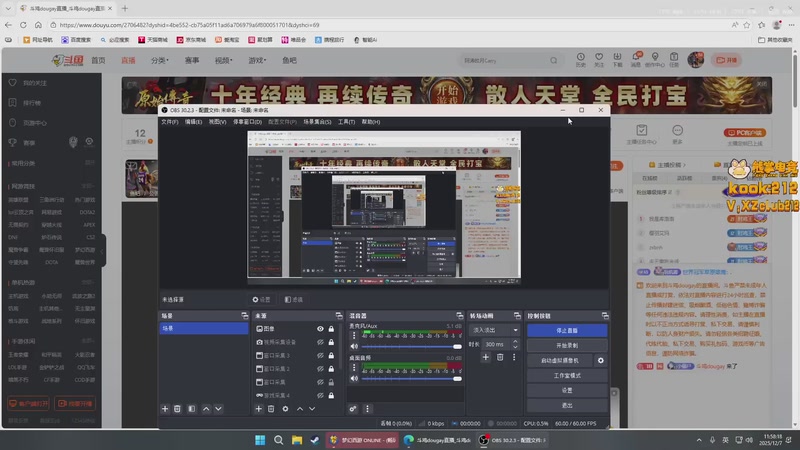Unlock the 图像 source lock icon

click(x=331, y=329)
